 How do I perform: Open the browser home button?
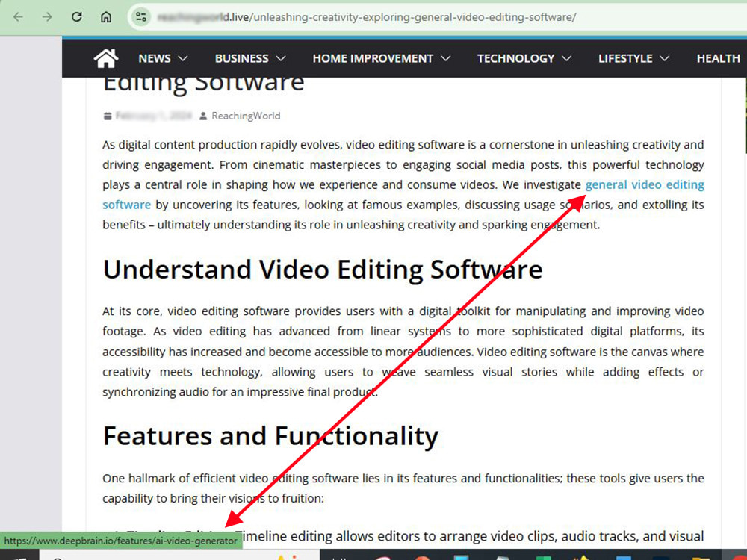click(106, 17)
